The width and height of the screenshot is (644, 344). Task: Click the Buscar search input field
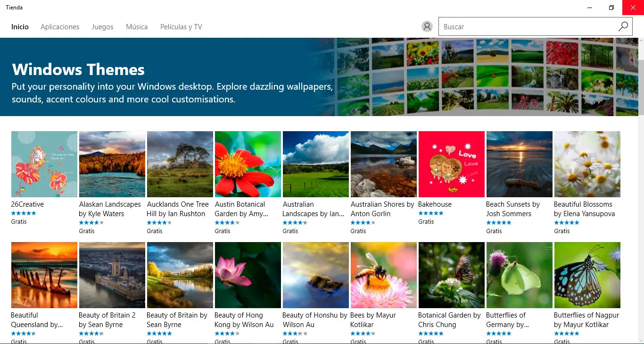[528, 27]
